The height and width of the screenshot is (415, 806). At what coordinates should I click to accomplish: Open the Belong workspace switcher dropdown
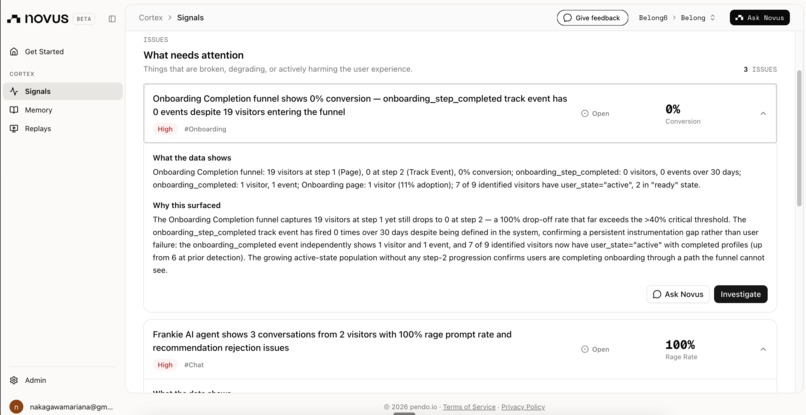click(x=698, y=17)
